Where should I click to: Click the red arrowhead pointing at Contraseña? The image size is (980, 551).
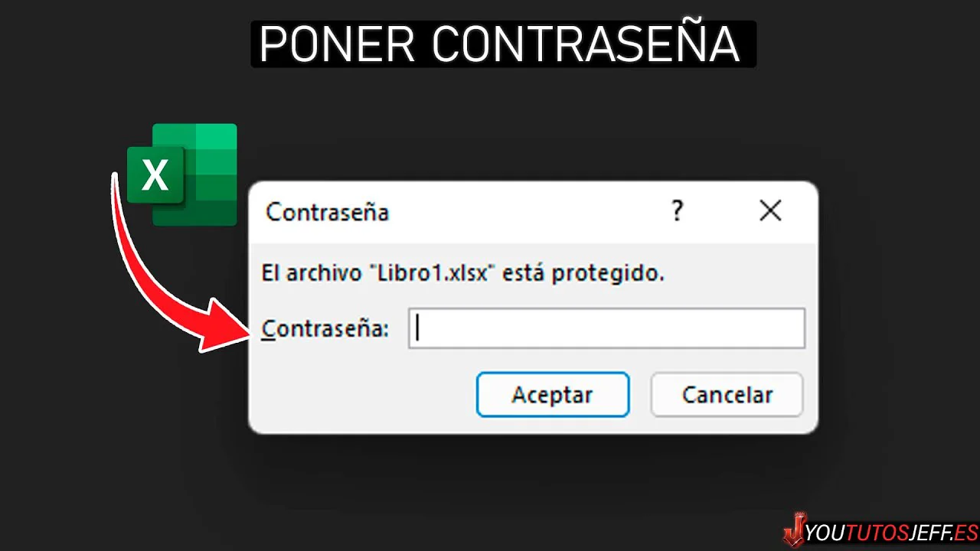pos(226,325)
